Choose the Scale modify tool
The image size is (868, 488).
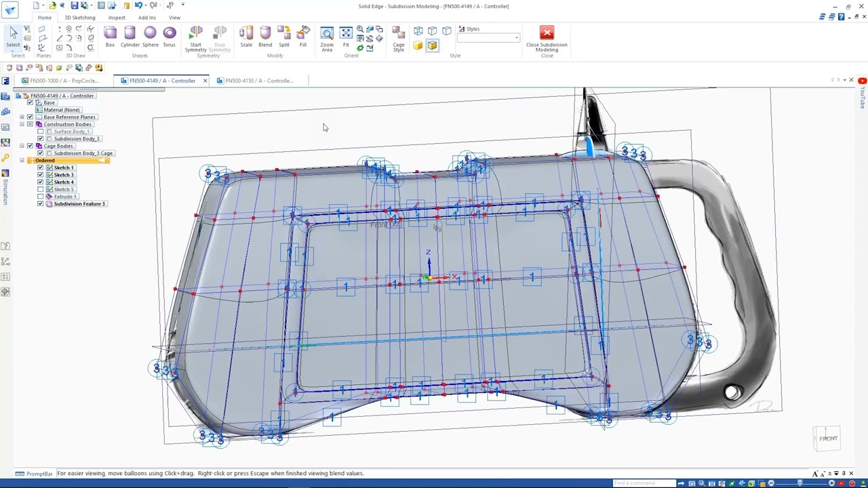246,37
